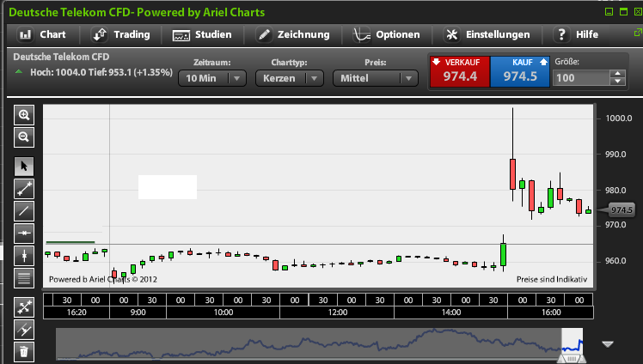Restore the window with the middle title-bar button

tap(624, 11)
